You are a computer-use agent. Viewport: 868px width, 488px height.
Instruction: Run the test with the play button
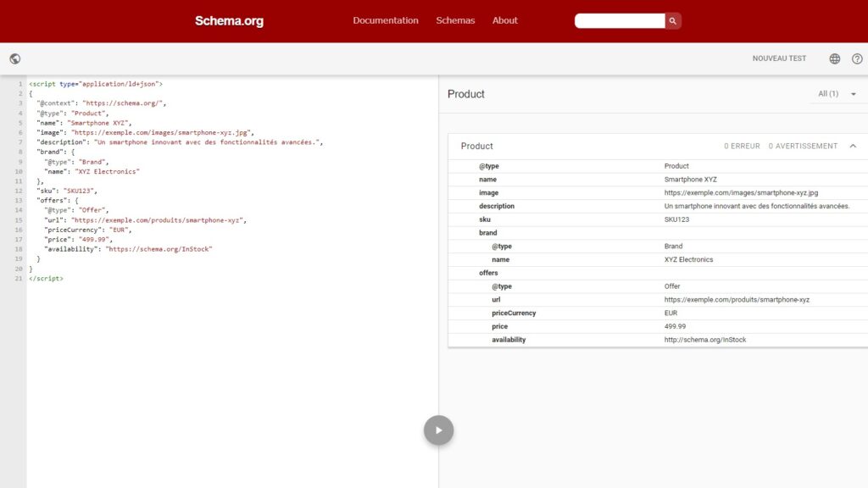(438, 430)
